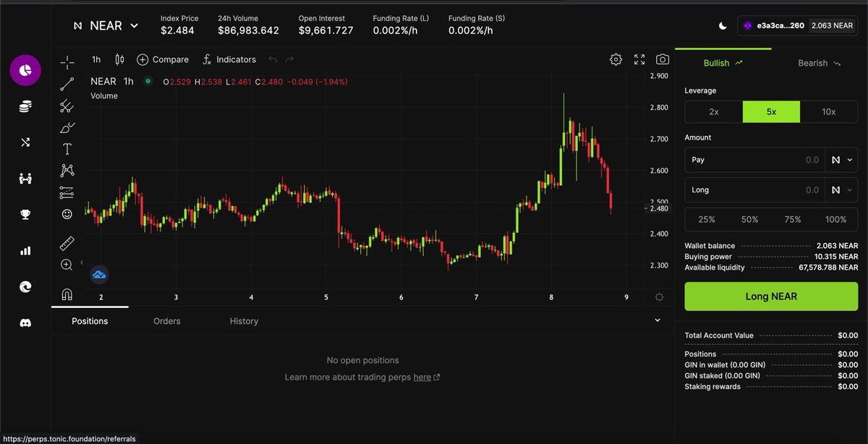Open the trophy leaderboard sidebar icon
868x444 pixels.
point(25,215)
